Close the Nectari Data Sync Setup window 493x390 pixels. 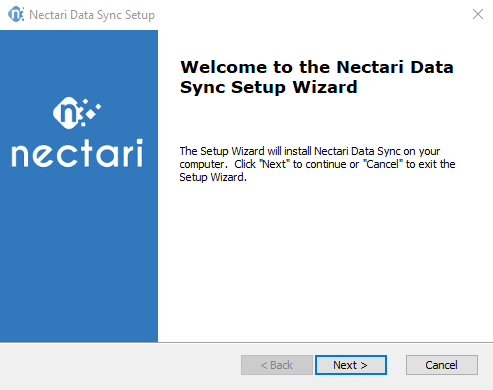(478, 14)
